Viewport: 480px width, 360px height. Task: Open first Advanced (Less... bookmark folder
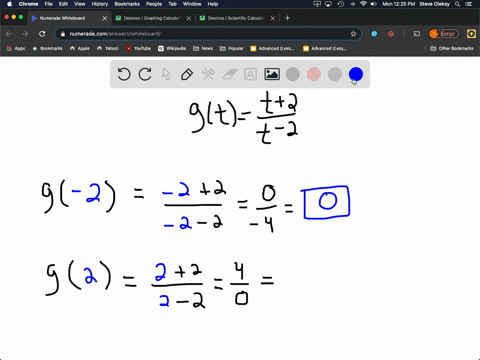[272, 48]
